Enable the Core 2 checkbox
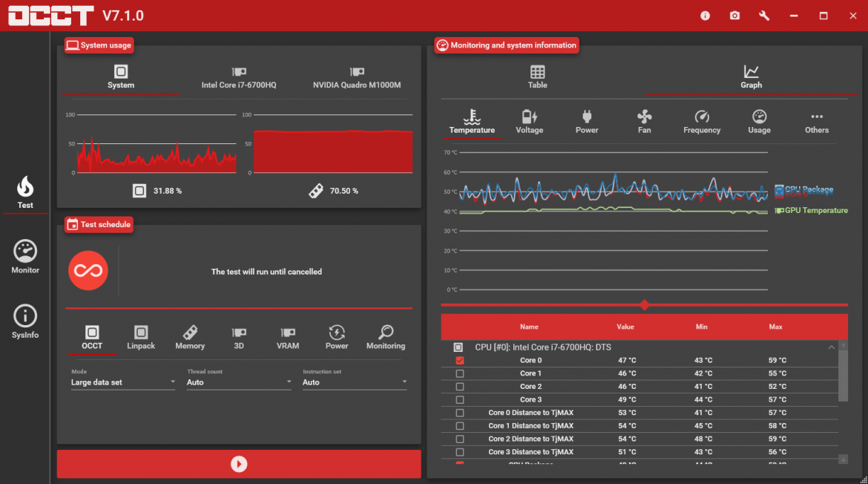Viewport: 868px width, 484px height. pos(460,387)
